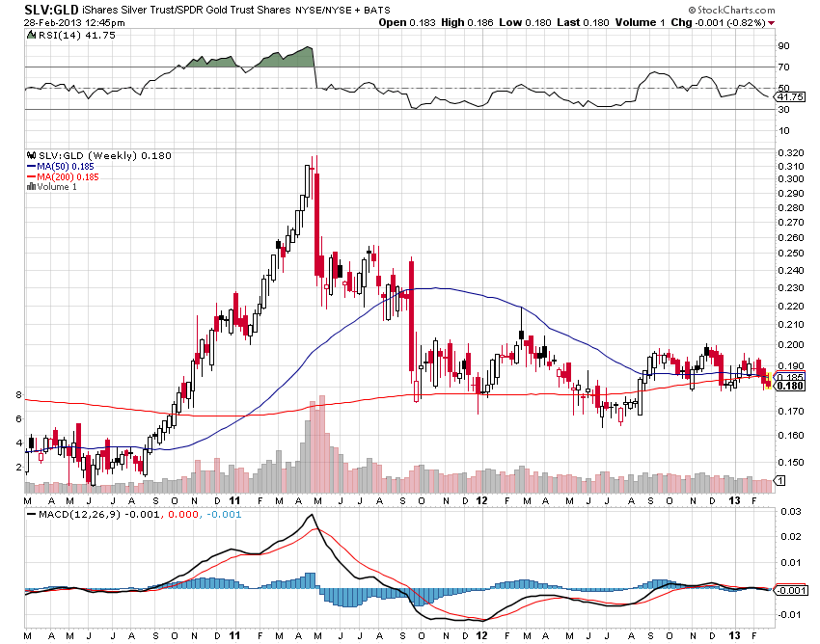Click the Volume 1 legend text in price panel
This screenshot has height=644, width=820.
point(57,187)
